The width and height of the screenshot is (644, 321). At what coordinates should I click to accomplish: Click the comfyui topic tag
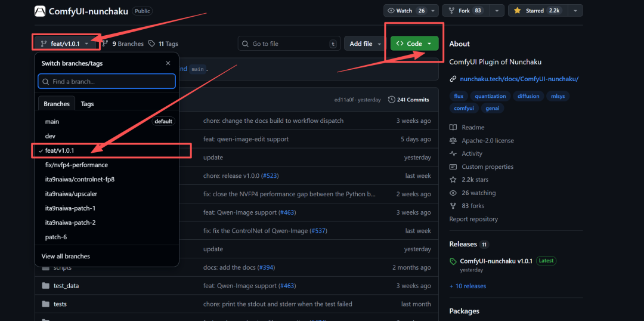point(464,108)
